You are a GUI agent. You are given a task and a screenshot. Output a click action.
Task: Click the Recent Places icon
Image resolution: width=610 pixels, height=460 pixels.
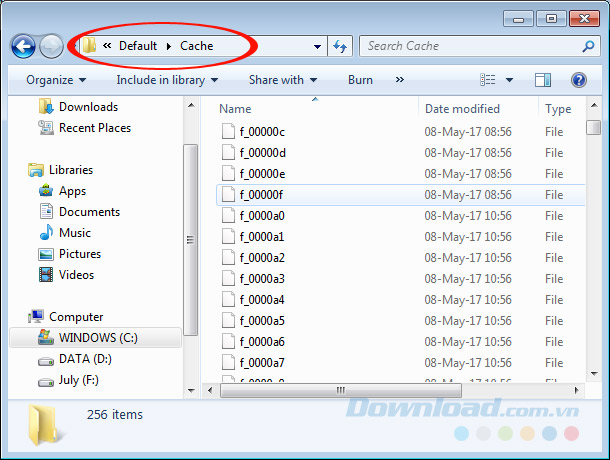(46, 128)
